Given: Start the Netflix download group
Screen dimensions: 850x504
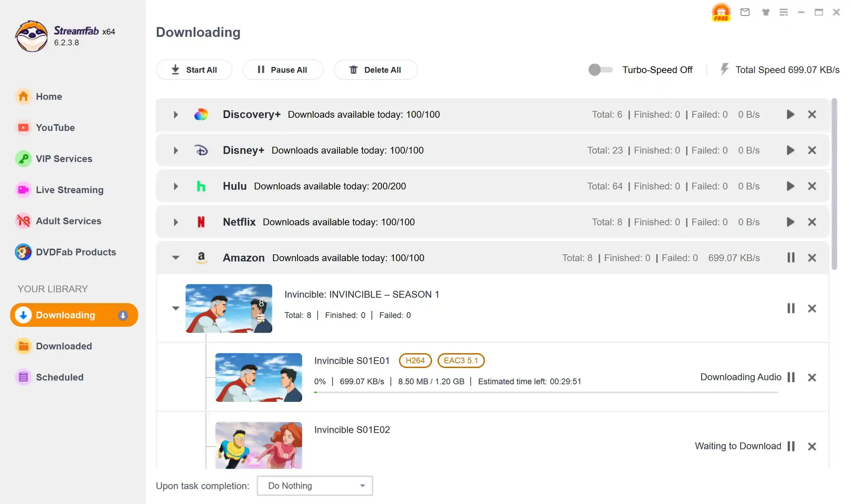Looking at the screenshot, I should (x=790, y=222).
